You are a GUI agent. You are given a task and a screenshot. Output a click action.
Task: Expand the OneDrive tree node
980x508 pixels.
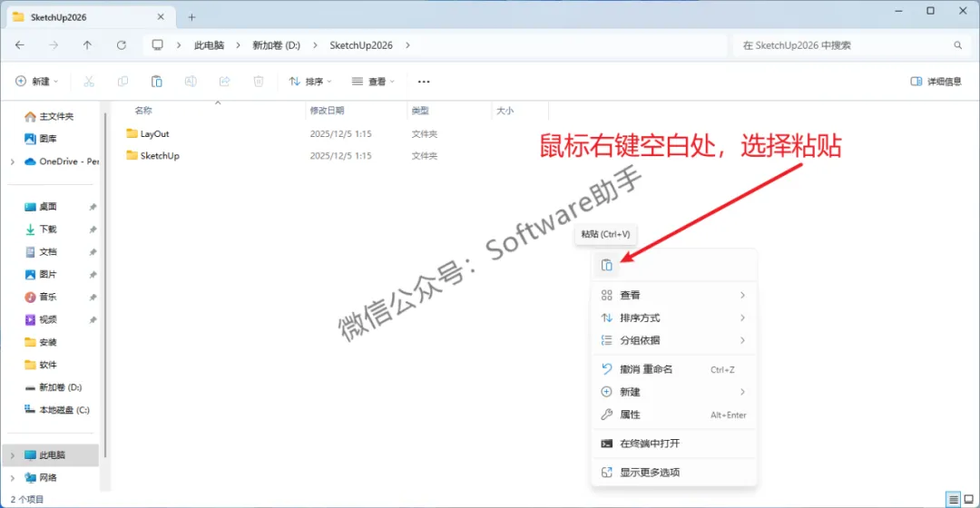click(x=13, y=161)
